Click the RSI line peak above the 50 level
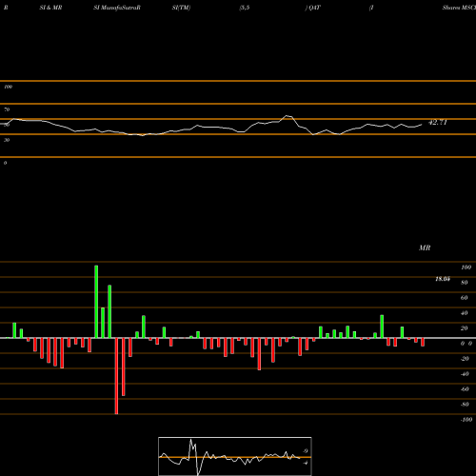 point(288,116)
